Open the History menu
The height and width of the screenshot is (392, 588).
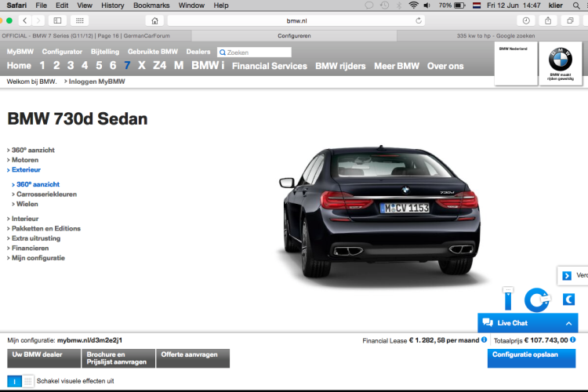(112, 5)
